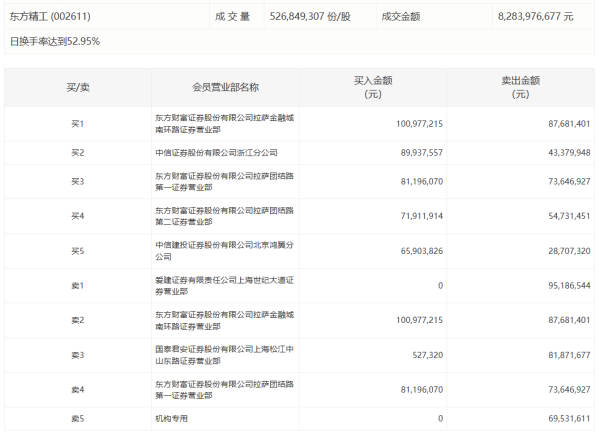Select buy amount 71,911,914
Image resolution: width=600 pixels, height=435 pixels.
coord(422,216)
